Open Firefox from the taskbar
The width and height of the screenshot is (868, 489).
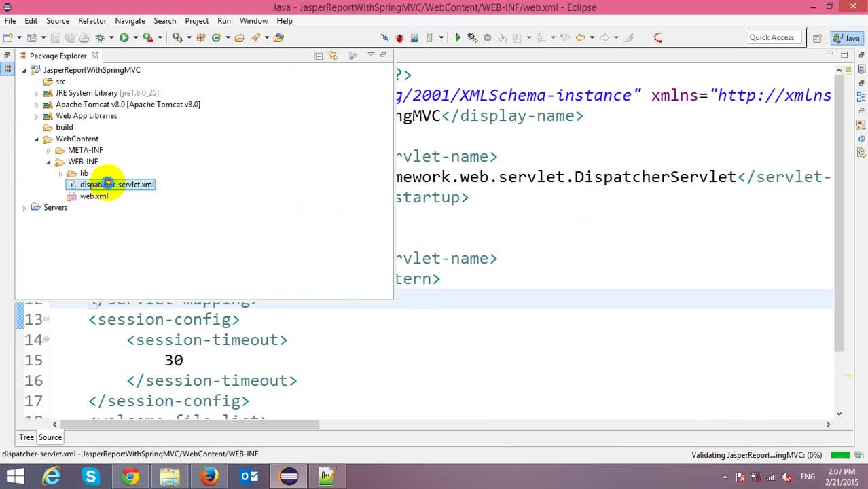pos(209,477)
